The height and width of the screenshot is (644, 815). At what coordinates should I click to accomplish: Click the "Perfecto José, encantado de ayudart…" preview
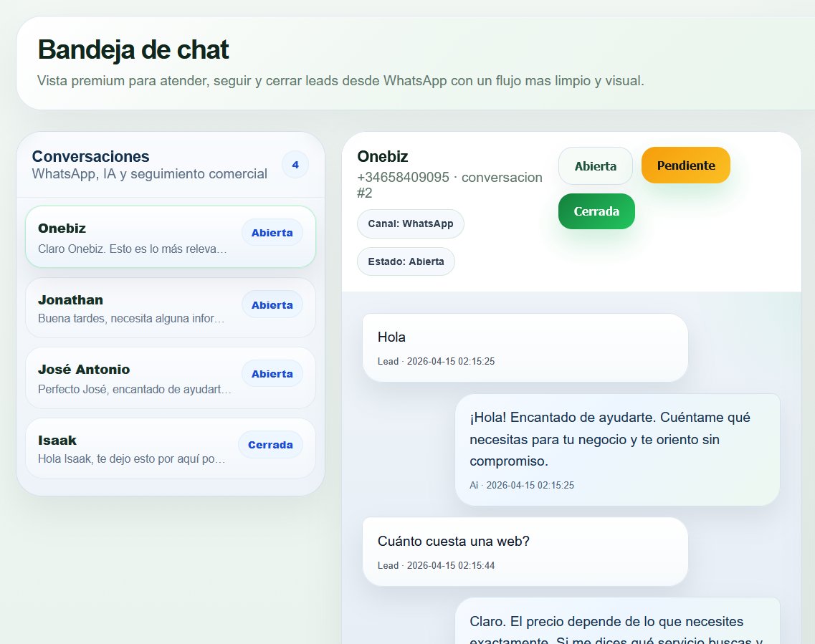(135, 389)
